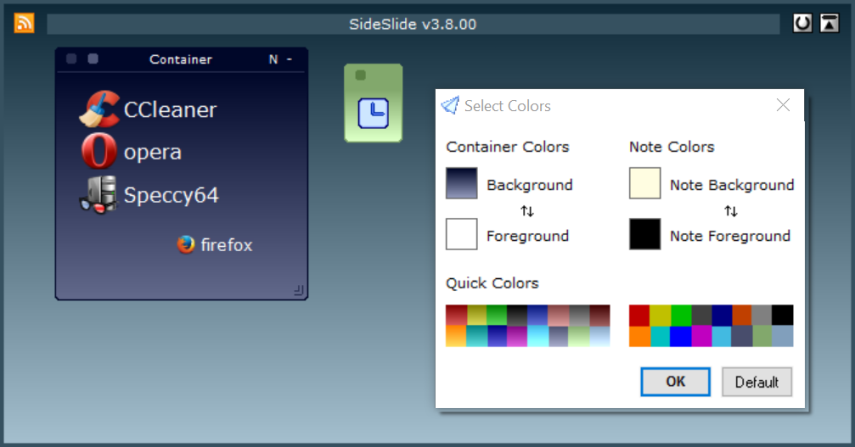855x447 pixels.
Task: Close the Select Colors dialog
Action: click(783, 105)
